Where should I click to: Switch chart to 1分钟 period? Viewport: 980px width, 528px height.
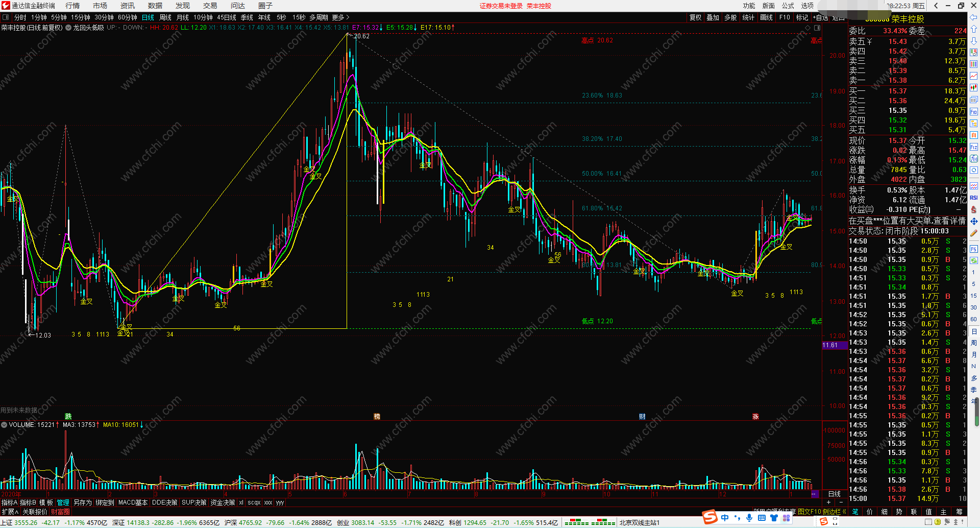coord(39,17)
